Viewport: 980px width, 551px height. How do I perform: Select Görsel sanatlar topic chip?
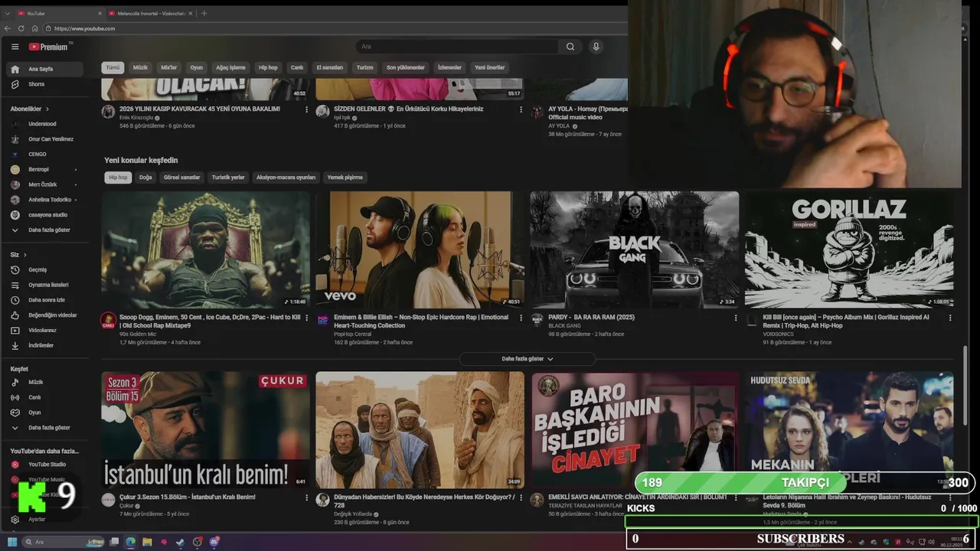(181, 178)
